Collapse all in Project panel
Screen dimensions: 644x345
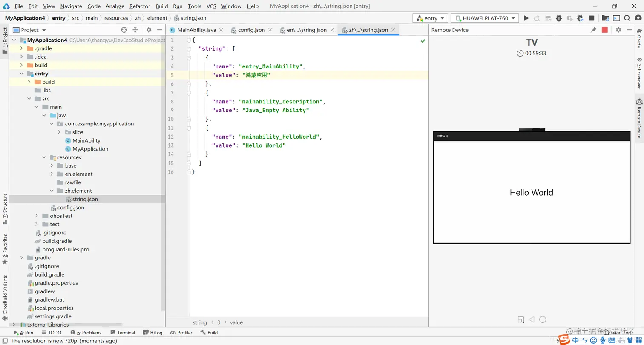(135, 30)
